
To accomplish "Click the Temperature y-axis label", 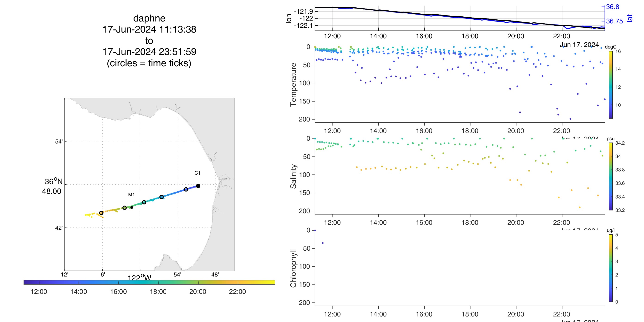I will coord(293,85).
